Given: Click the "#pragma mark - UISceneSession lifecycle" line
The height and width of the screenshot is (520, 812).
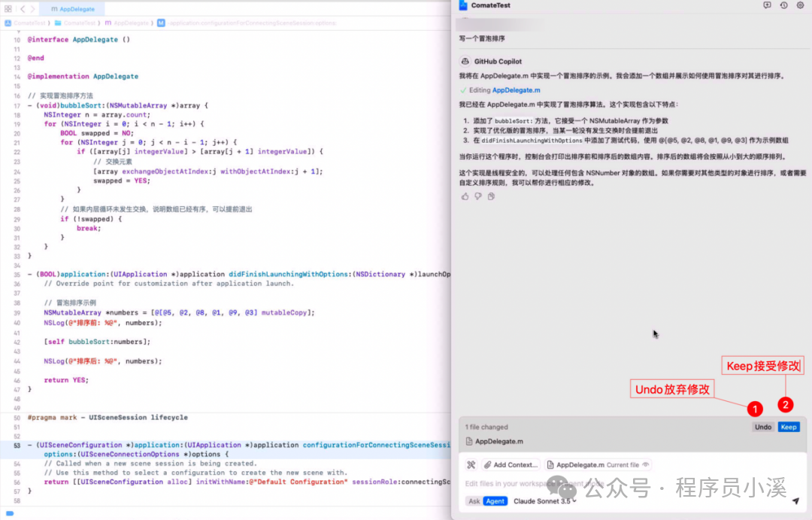Looking at the screenshot, I should [x=108, y=418].
